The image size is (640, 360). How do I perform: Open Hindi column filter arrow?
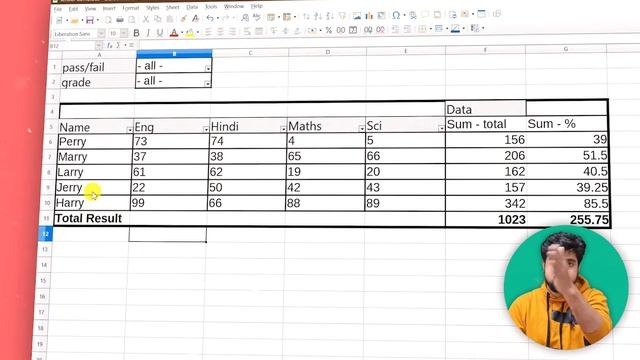coord(283,129)
